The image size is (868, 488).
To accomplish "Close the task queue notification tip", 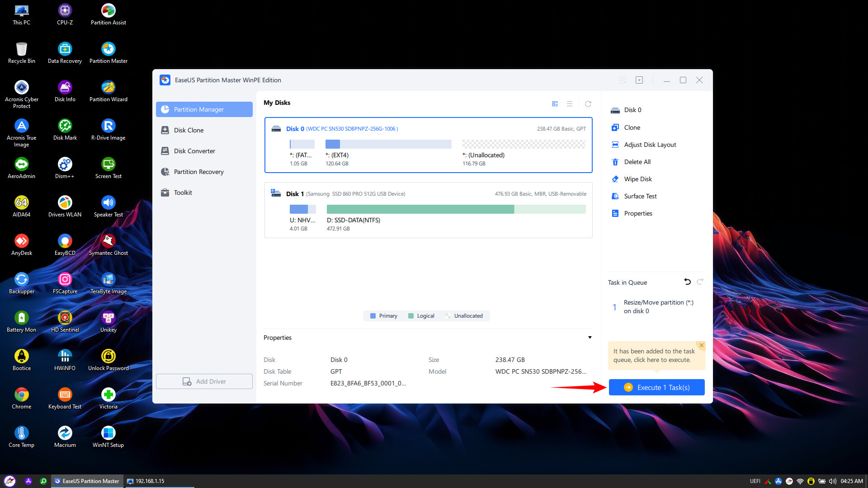I will coord(701,345).
